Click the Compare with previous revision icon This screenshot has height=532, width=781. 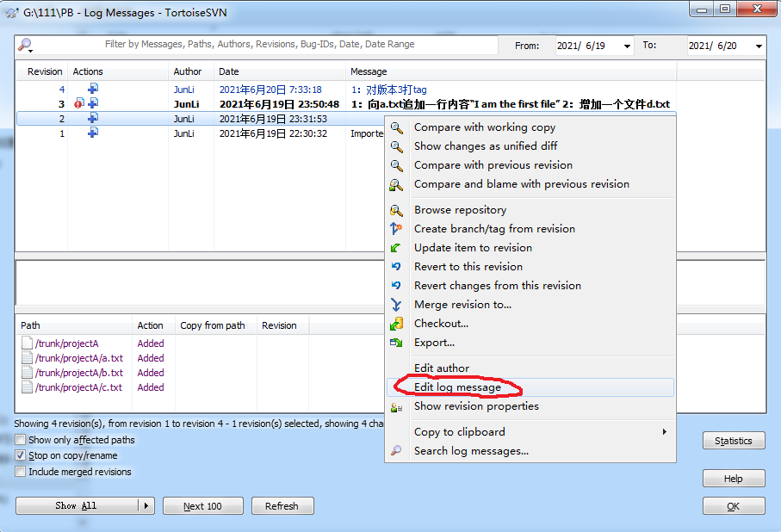396,165
